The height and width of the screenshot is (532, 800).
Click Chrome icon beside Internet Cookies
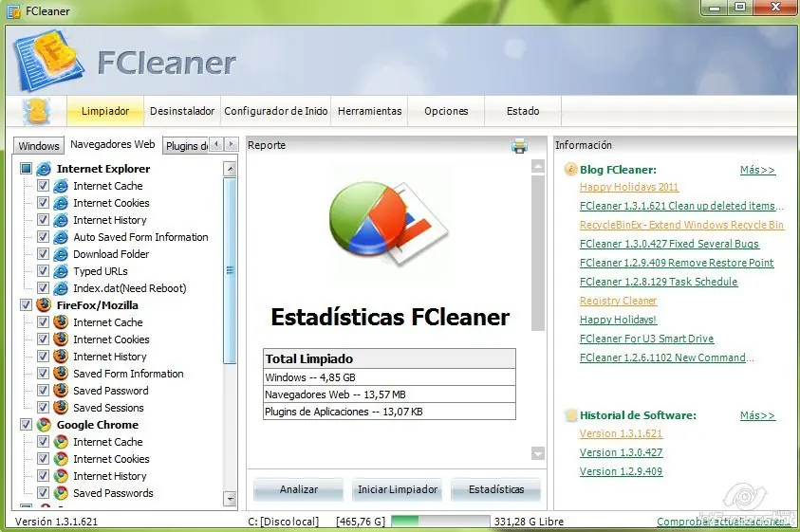pos(61,459)
